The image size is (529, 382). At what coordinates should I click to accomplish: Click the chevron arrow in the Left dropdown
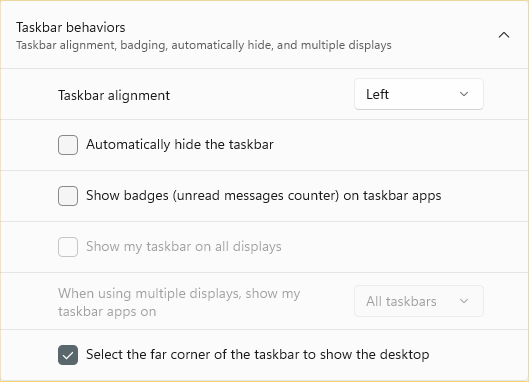click(464, 94)
